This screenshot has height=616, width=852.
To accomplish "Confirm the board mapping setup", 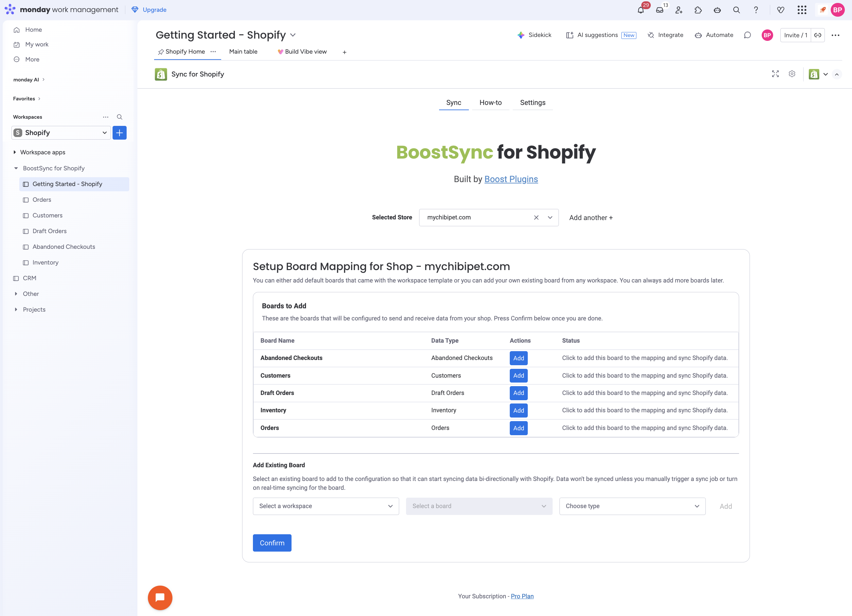I will [272, 543].
